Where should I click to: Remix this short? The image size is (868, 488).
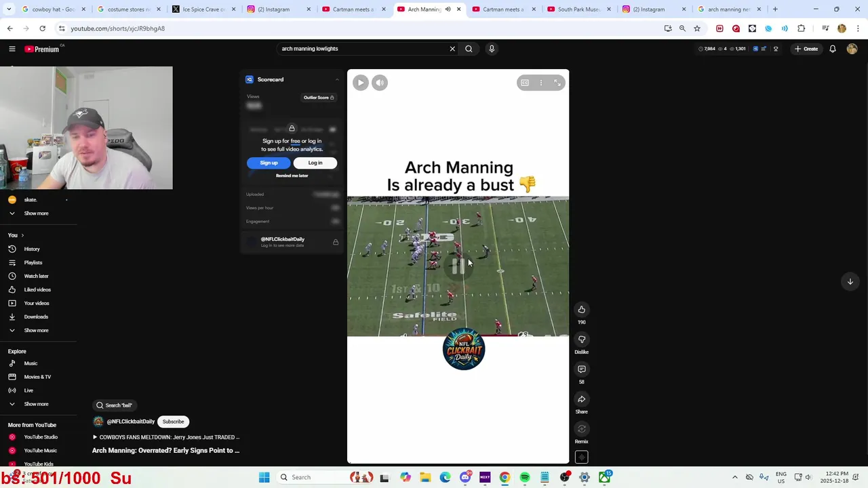(581, 429)
